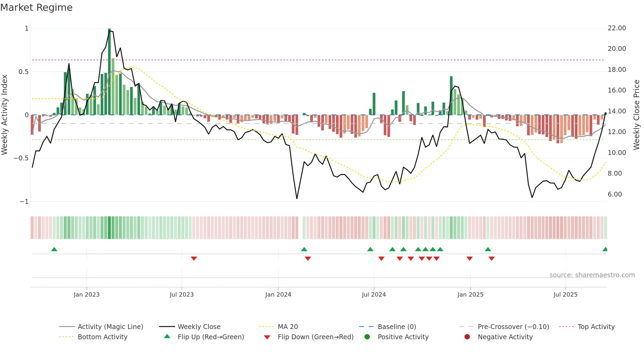Click the Jul 2025 x-axis label
This screenshot has width=644, height=362.
(565, 294)
